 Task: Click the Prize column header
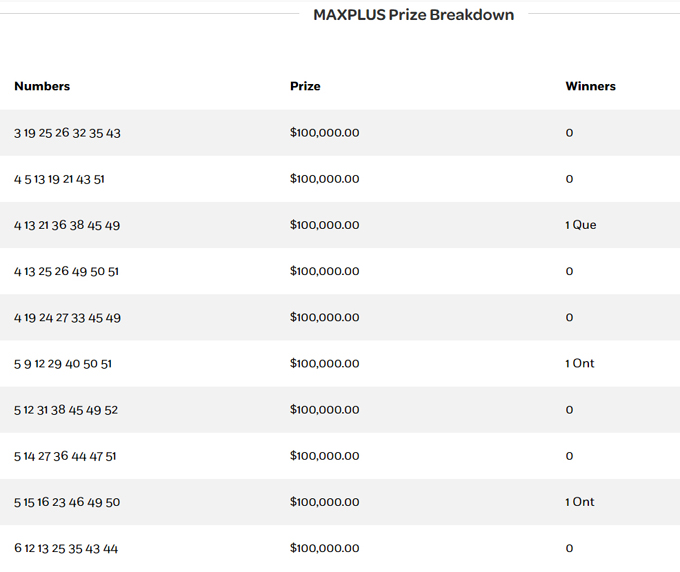tap(305, 86)
